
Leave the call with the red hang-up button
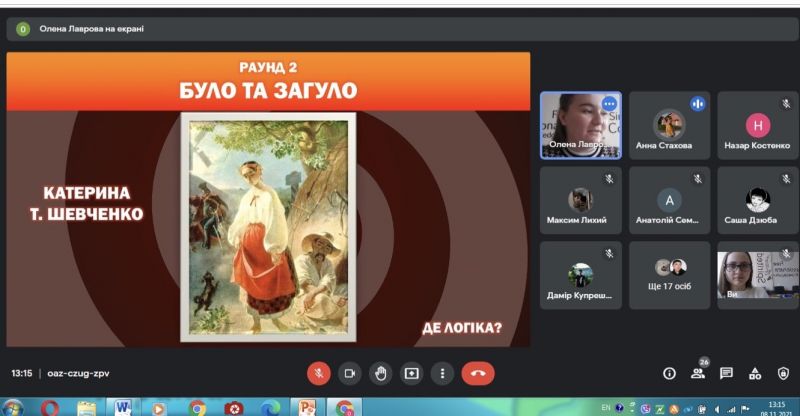coord(478,374)
